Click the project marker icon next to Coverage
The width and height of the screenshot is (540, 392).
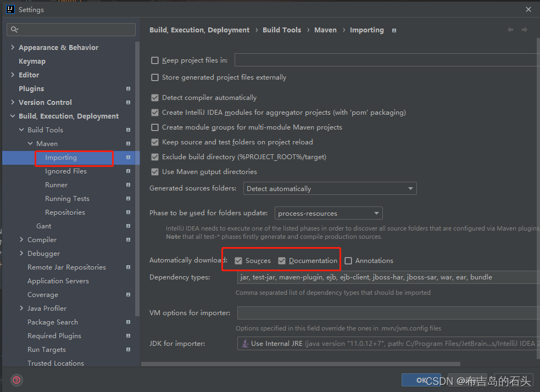click(x=128, y=295)
